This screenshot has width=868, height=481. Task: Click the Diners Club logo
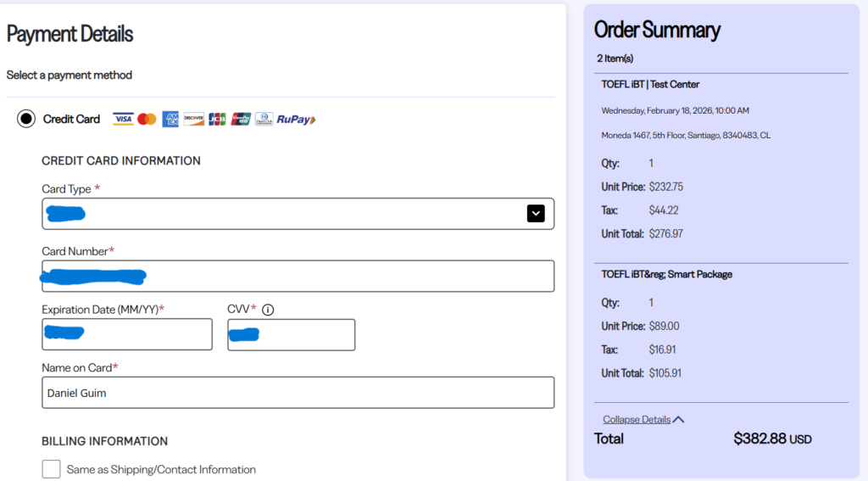pos(264,119)
